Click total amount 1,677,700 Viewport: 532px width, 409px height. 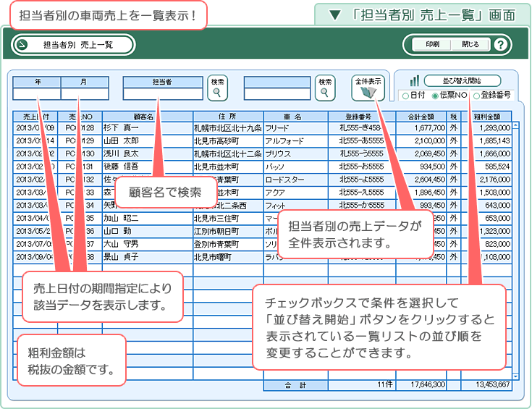429,128
